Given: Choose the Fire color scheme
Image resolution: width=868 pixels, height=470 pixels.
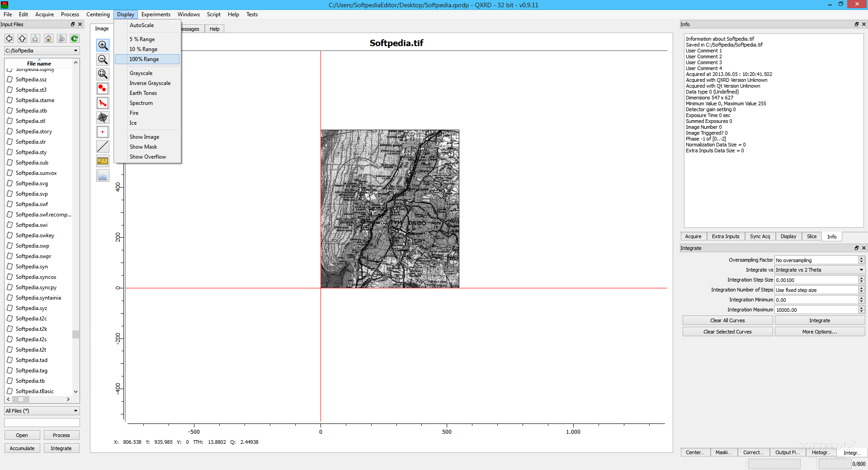Looking at the screenshot, I should 147,113.
